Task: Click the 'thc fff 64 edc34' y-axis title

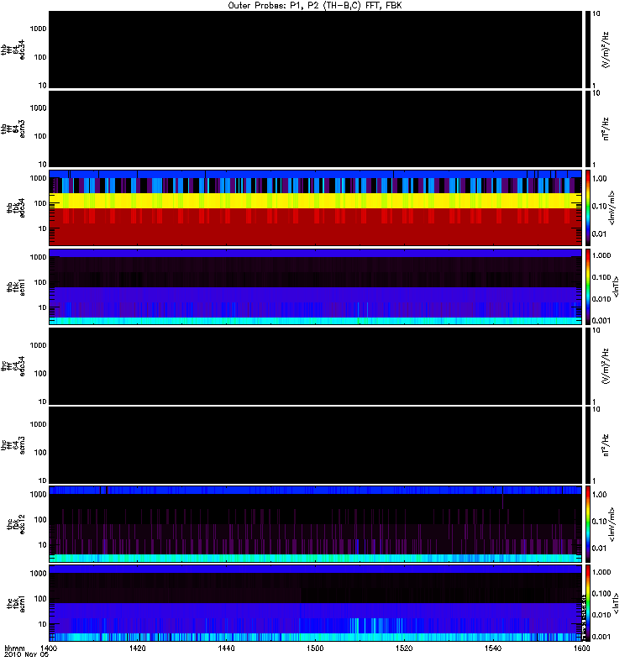Action: pos(13,366)
